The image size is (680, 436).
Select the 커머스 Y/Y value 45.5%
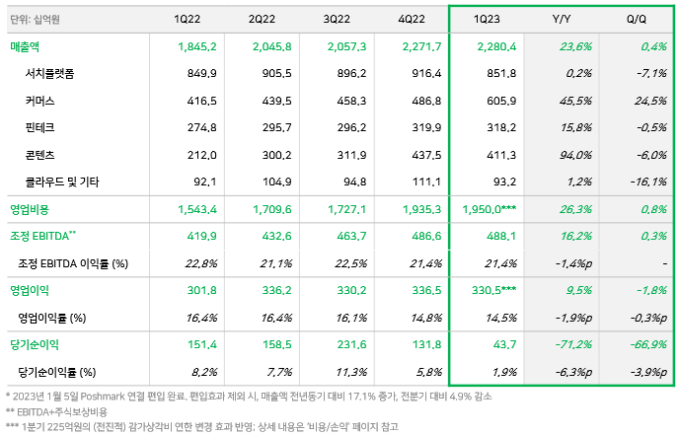coord(578,100)
